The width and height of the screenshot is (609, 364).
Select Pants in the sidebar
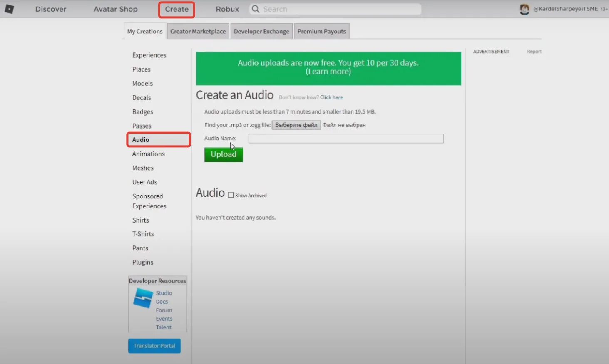(140, 248)
